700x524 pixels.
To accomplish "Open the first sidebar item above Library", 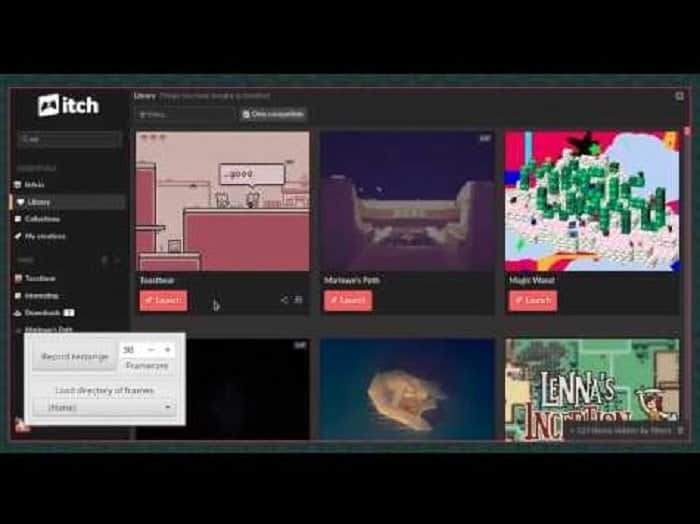I will (x=29, y=184).
